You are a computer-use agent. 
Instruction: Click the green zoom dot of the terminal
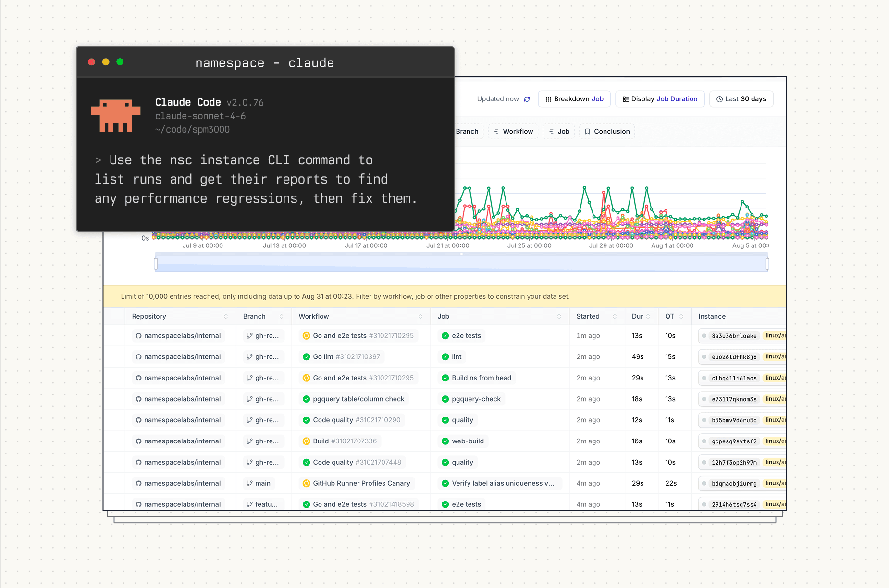(120, 62)
